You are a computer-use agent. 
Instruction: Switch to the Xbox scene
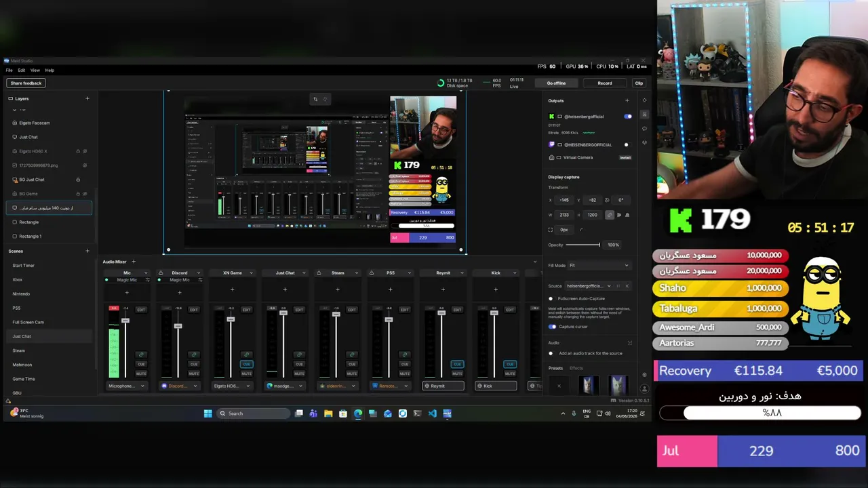[x=18, y=280]
